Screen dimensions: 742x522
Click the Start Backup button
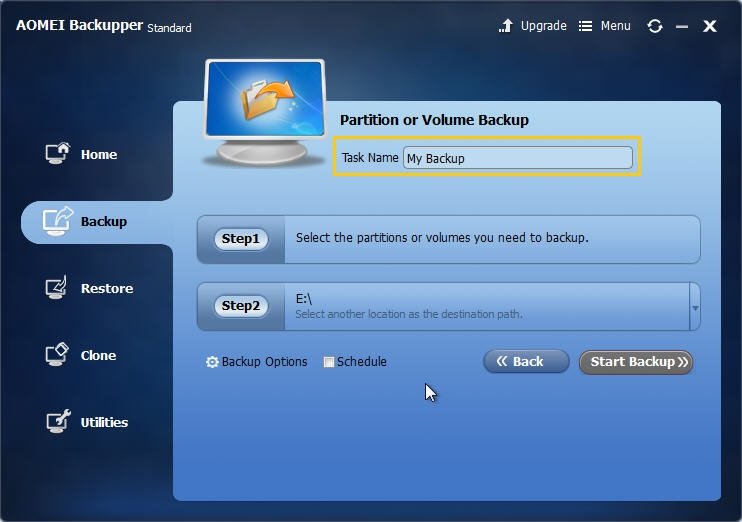tap(636, 362)
